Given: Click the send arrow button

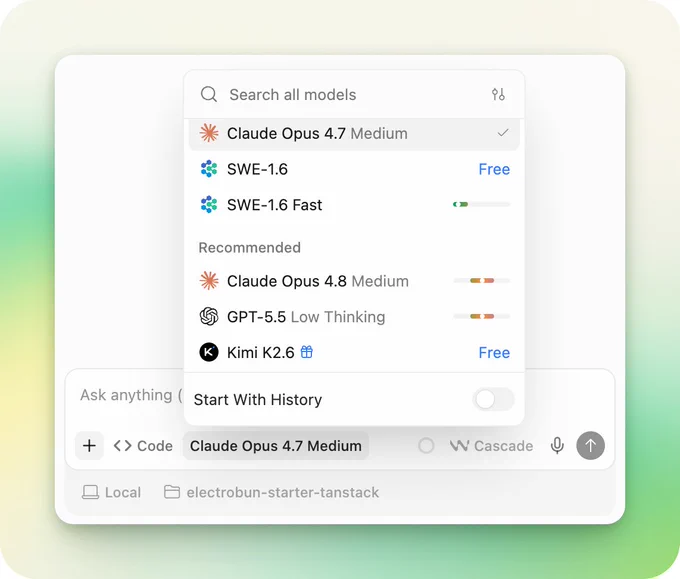Looking at the screenshot, I should point(590,445).
